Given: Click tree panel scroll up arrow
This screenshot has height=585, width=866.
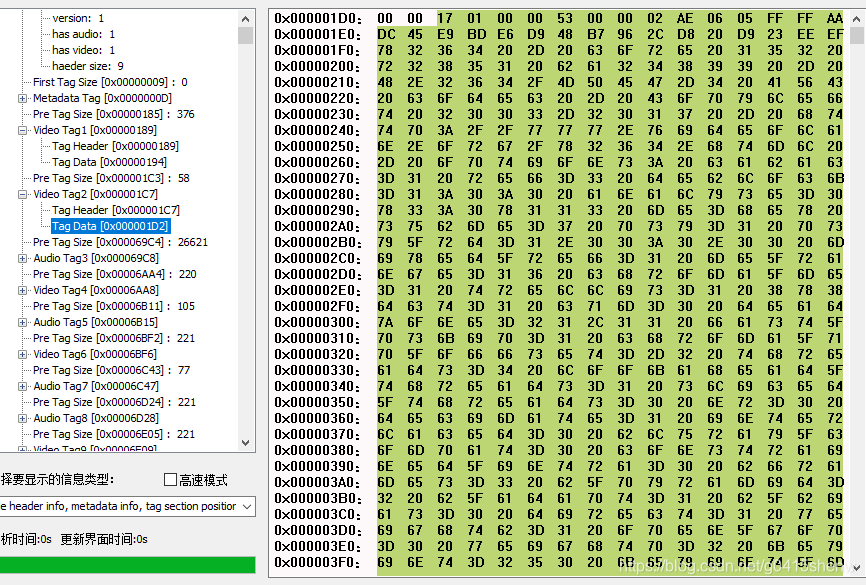Looking at the screenshot, I should [x=246, y=19].
